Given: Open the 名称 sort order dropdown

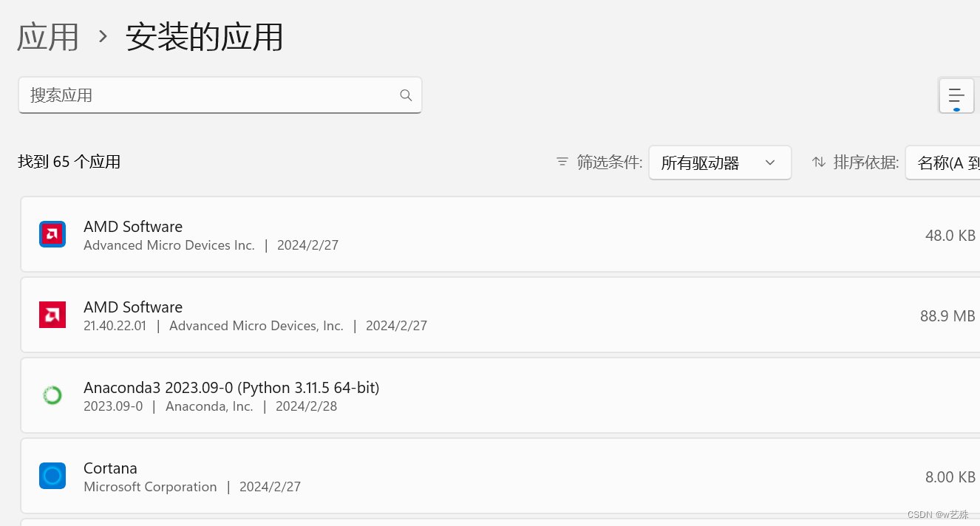Looking at the screenshot, I should [x=943, y=163].
